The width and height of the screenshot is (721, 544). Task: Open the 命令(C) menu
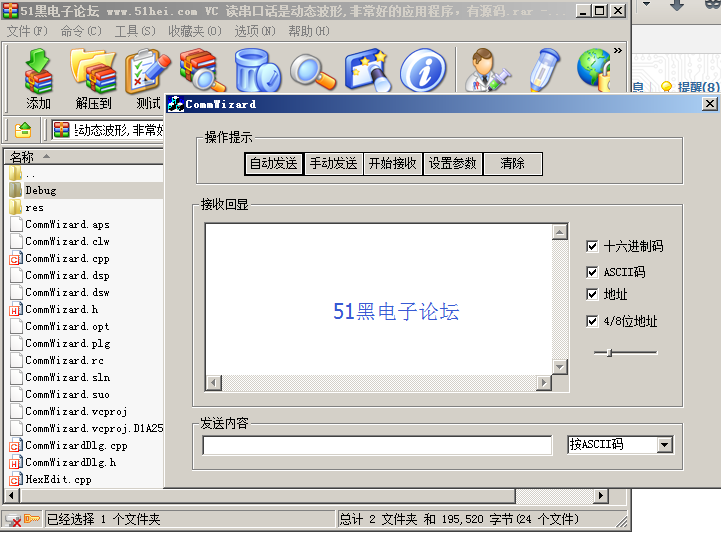pyautogui.click(x=81, y=31)
